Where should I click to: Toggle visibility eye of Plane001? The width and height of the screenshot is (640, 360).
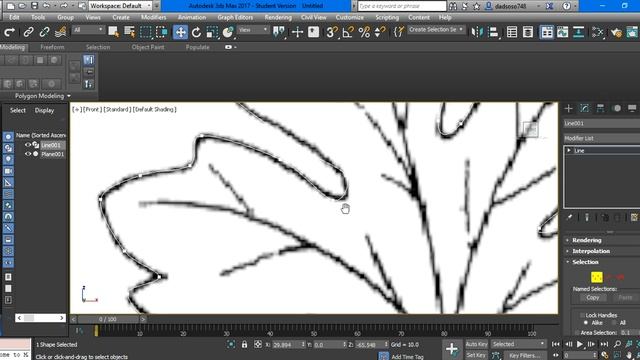[28, 154]
